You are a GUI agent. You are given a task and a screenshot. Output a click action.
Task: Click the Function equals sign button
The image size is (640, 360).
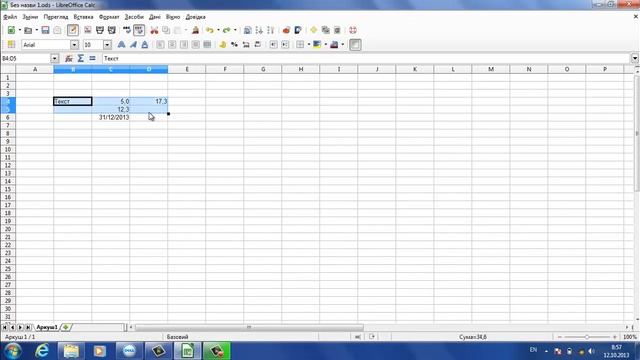[92, 58]
